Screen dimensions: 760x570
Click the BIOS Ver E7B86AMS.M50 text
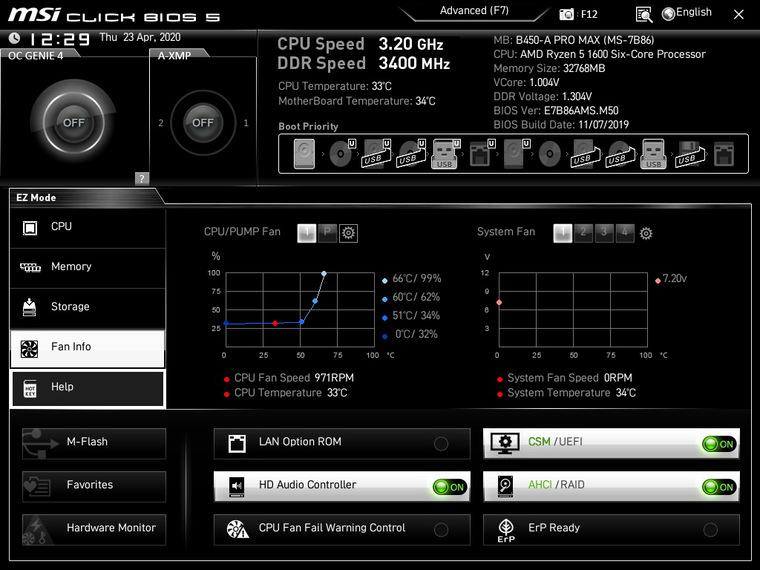(x=556, y=111)
